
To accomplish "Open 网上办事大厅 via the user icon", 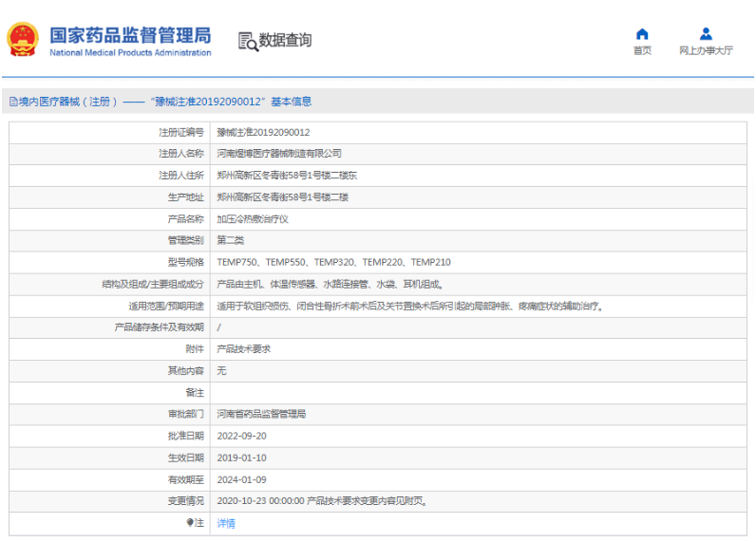I will pos(706,34).
